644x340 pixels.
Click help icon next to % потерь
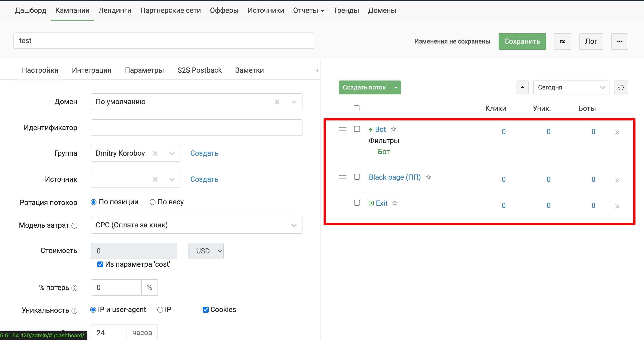click(x=74, y=288)
